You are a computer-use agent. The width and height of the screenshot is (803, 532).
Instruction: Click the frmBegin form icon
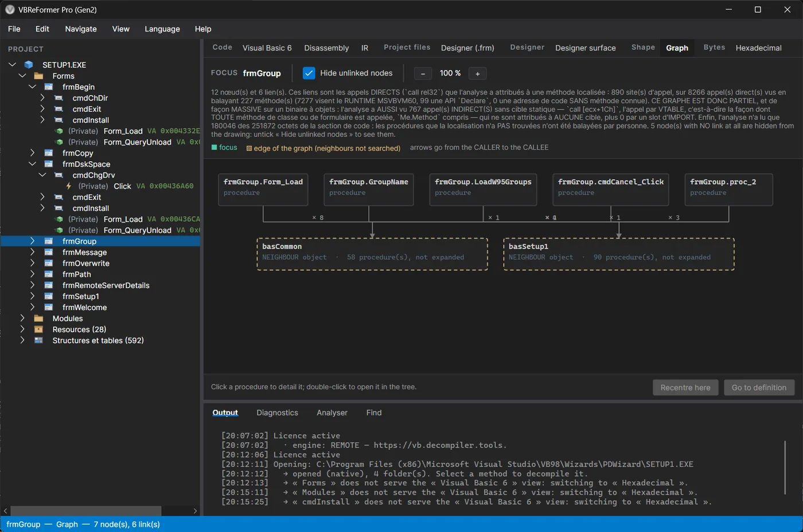[x=49, y=87]
